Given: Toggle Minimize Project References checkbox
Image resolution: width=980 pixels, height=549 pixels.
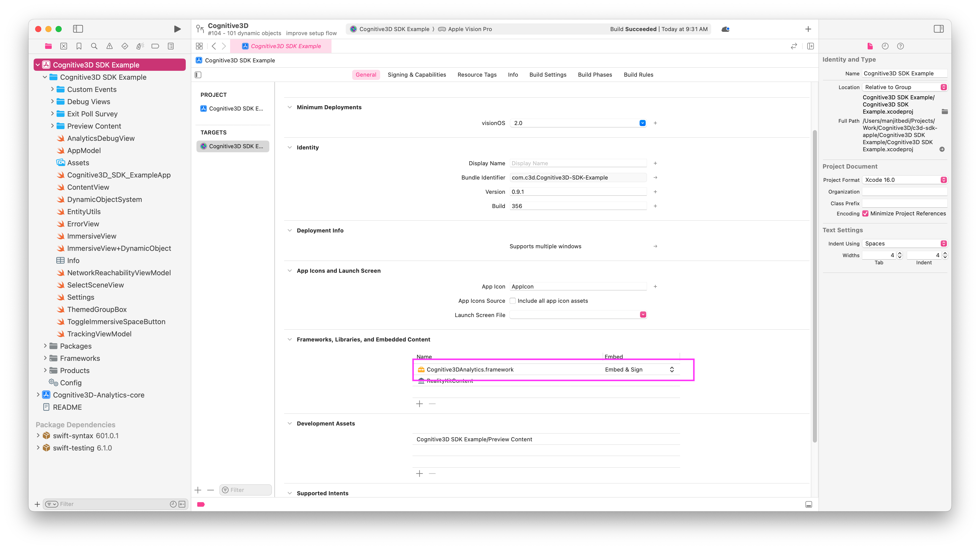Looking at the screenshot, I should [865, 213].
